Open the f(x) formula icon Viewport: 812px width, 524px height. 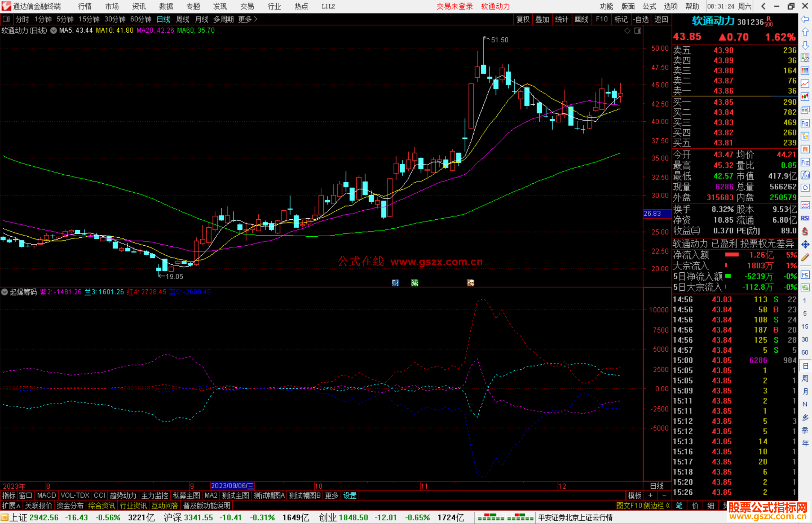coord(805,175)
